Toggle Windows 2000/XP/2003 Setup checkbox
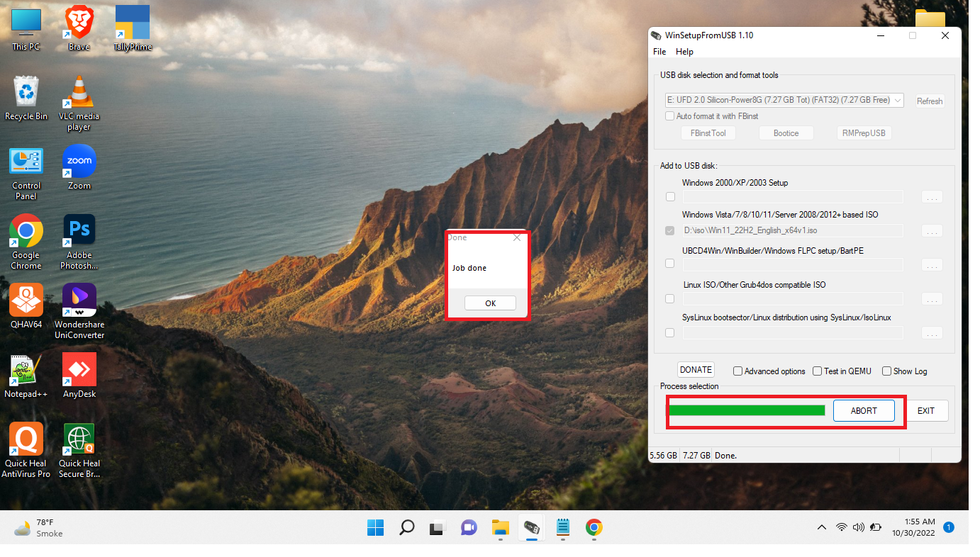The image size is (980, 557). point(670,197)
